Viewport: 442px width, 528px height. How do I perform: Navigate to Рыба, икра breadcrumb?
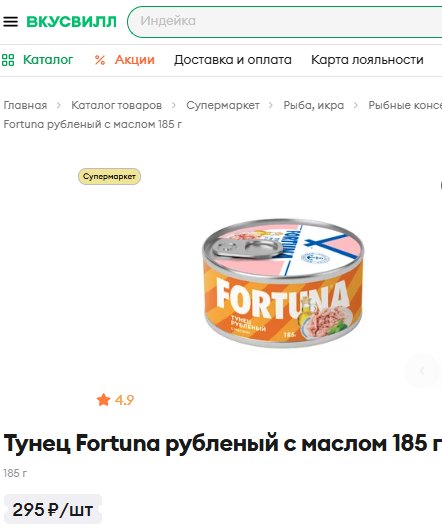click(314, 105)
